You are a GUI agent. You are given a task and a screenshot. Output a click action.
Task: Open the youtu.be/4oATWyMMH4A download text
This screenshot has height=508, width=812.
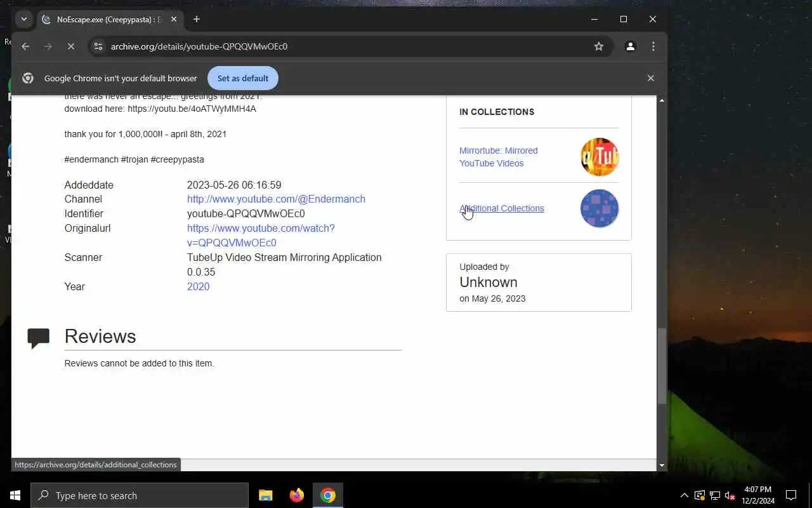pyautogui.click(x=192, y=109)
